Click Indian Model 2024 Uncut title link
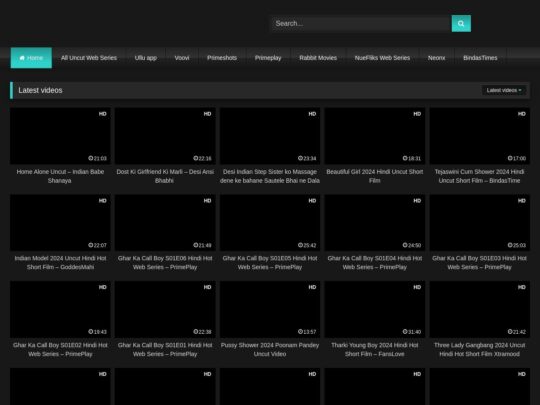Screen dimensions: 540x405 (60, 262)
